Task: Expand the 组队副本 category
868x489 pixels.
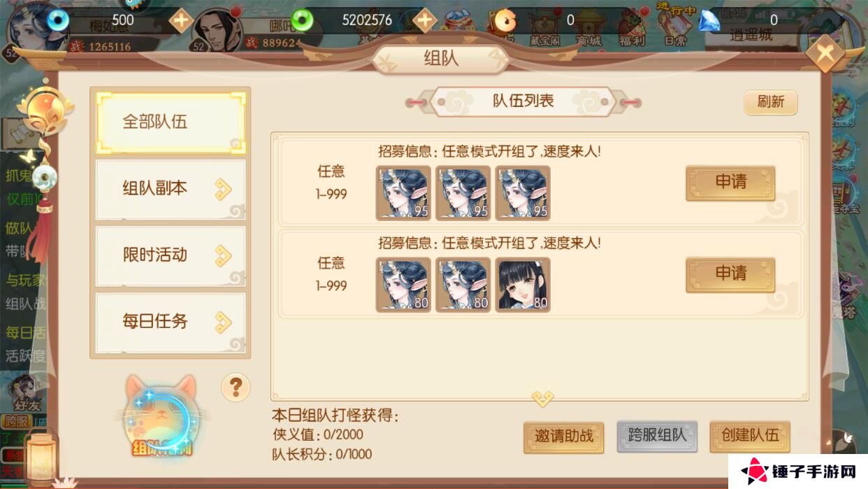Action: click(x=171, y=188)
